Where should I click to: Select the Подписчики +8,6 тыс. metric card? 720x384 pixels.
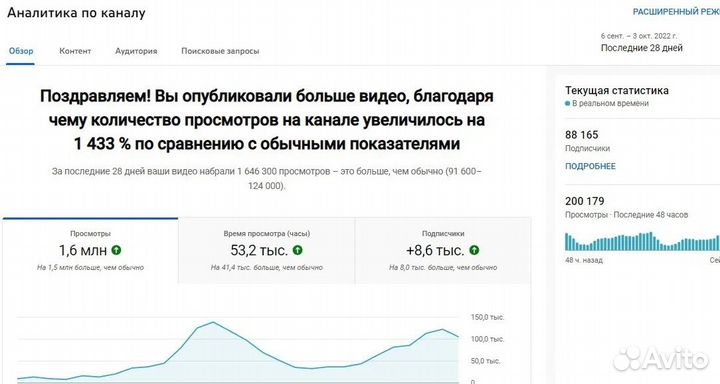point(443,250)
